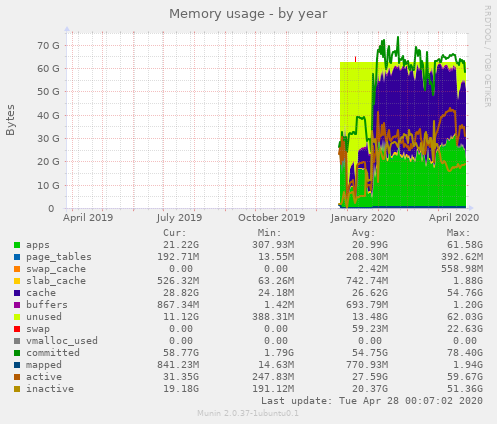The width and height of the screenshot is (497, 424).
Task: Click the active brown legend swatch
Action: 17,377
